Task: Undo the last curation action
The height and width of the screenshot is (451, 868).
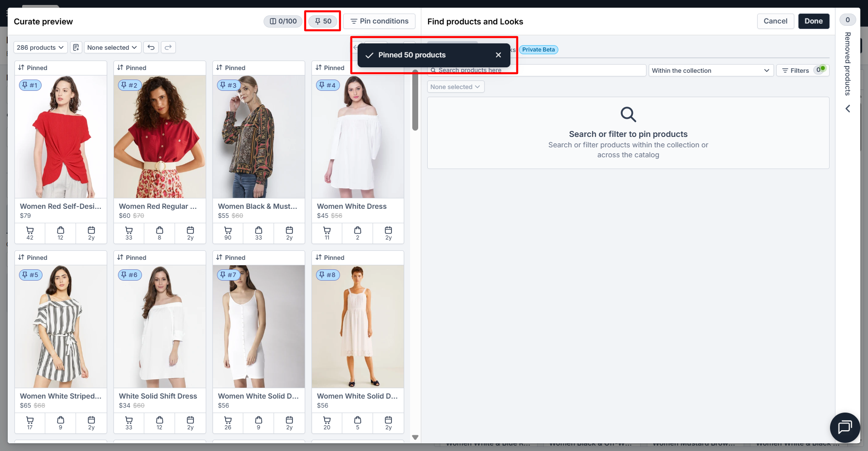Action: point(151,47)
